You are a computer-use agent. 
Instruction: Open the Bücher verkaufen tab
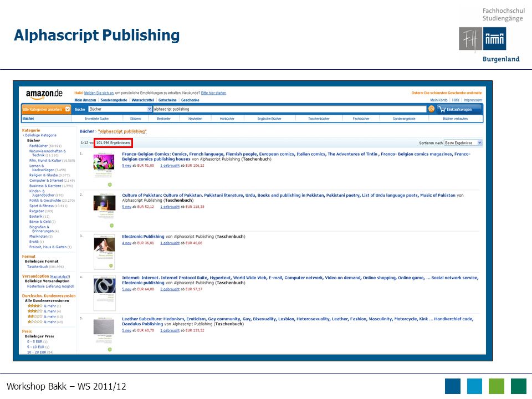pyautogui.click(x=455, y=119)
